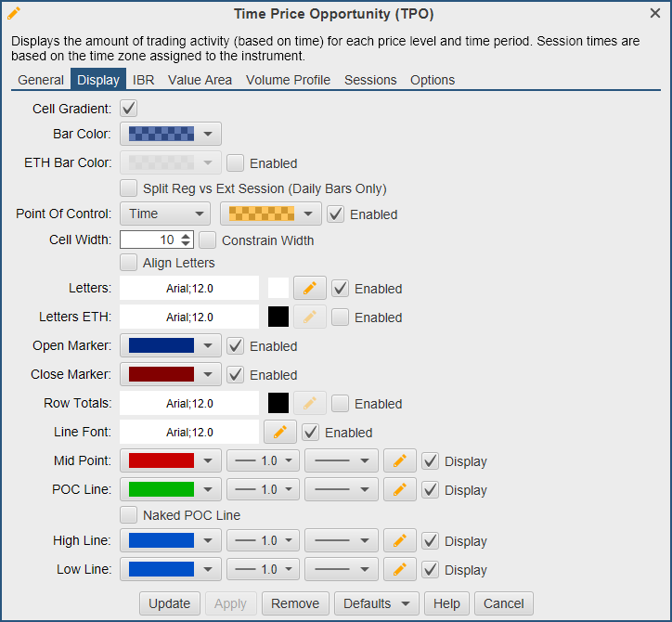Toggle the Cell Gradient checkbox
The height and width of the screenshot is (622, 672).
(129, 109)
